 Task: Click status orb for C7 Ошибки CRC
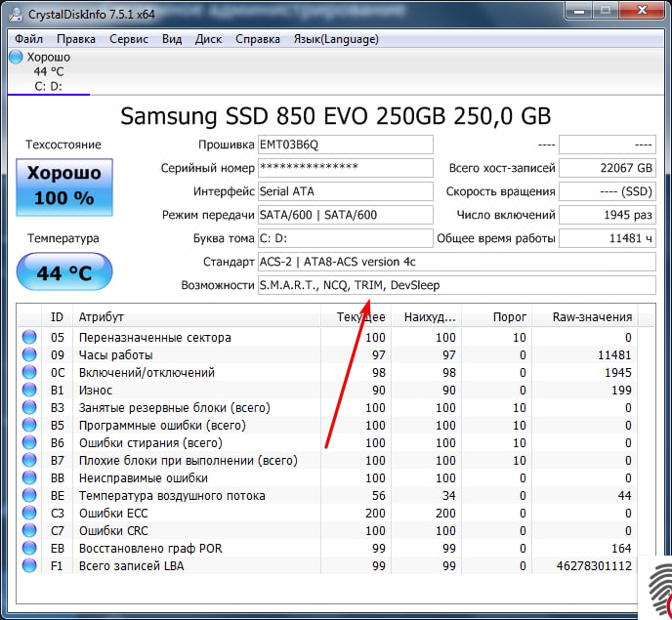point(29,530)
